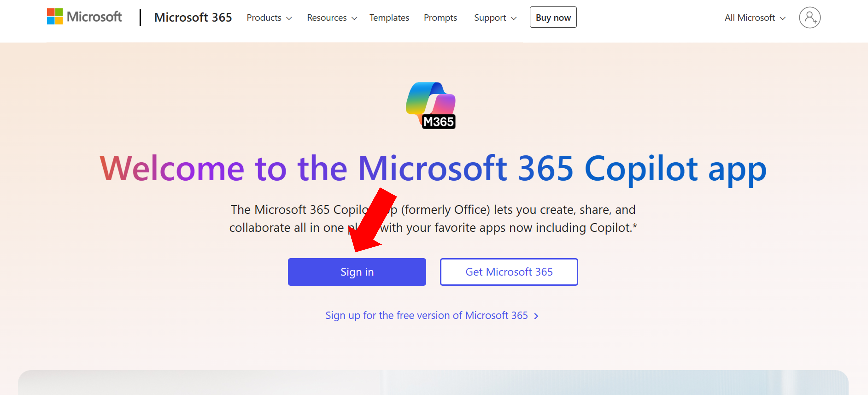This screenshot has width=868, height=395.
Task: Click the arrow after free version link
Action: [x=536, y=316]
